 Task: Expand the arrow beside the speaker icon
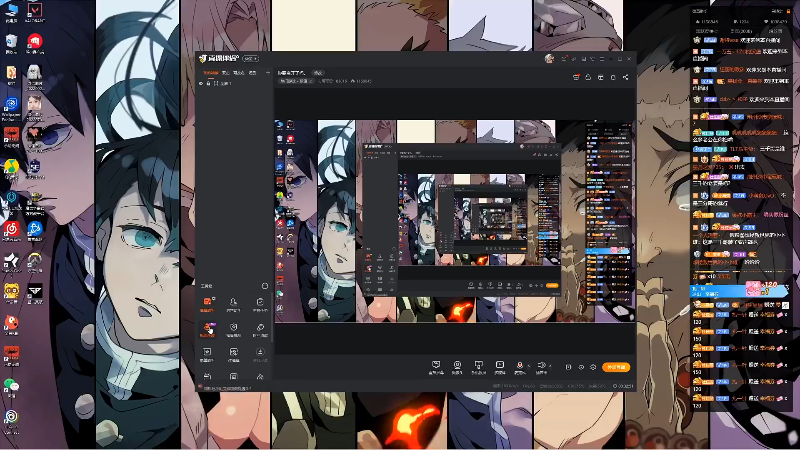pos(549,366)
